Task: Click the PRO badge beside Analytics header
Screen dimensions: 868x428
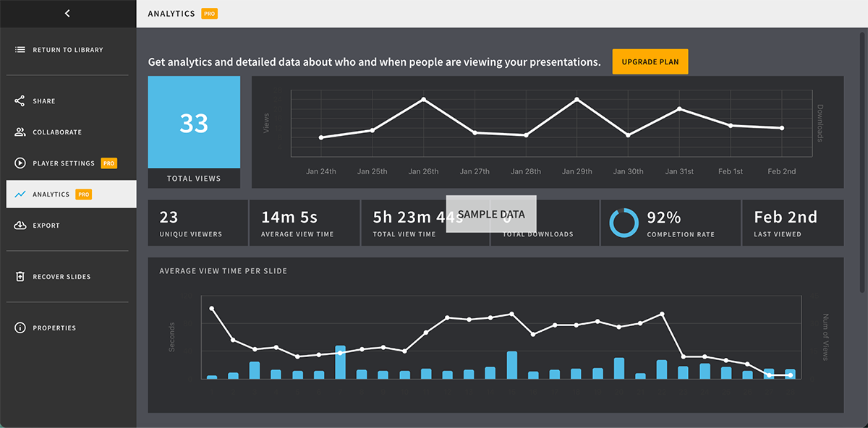Action: coord(208,13)
